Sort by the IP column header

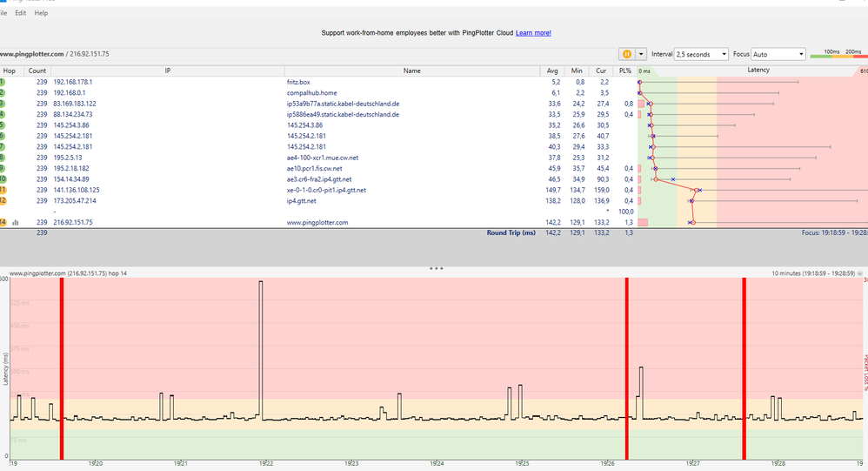[x=168, y=71]
